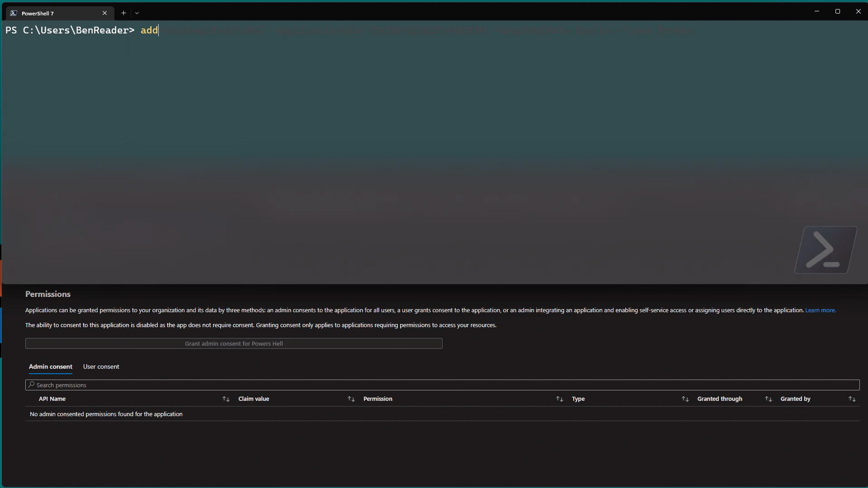Viewport: 868px width, 488px height.
Task: Sort by Granted through column arrows
Action: tap(768, 399)
